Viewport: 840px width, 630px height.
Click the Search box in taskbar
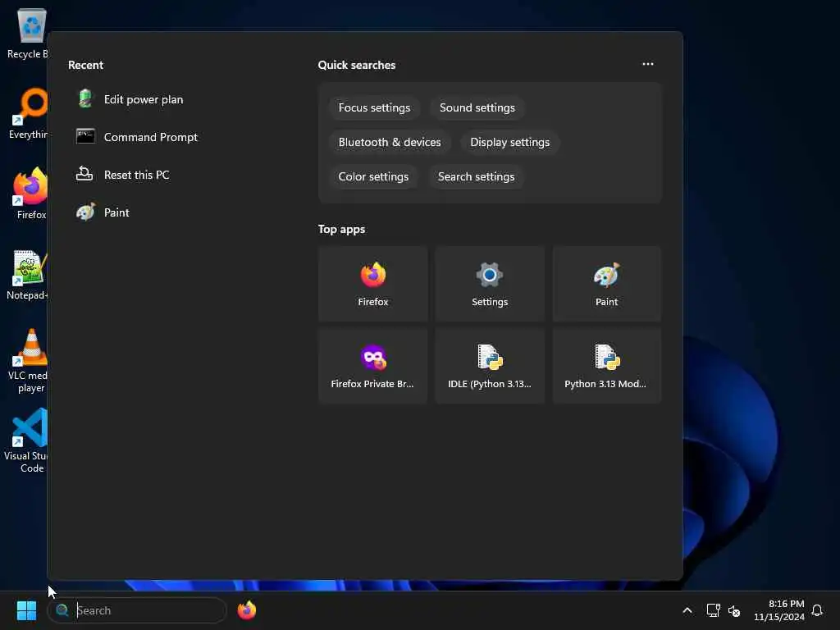(137, 610)
